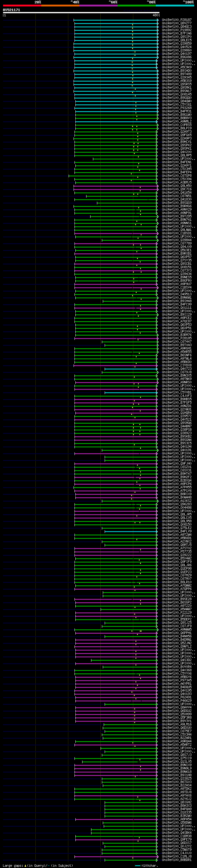Select the UniRef100_C6T447 label
The height and width of the screenshot is (868, 197).
[177, 342]
